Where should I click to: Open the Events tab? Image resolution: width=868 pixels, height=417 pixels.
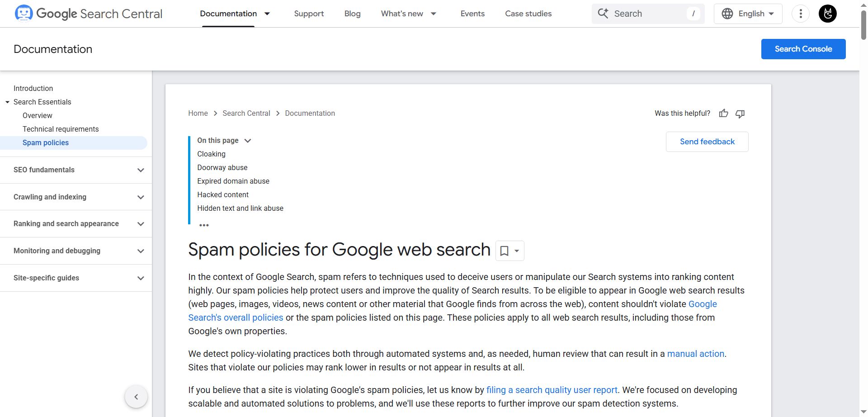point(472,14)
